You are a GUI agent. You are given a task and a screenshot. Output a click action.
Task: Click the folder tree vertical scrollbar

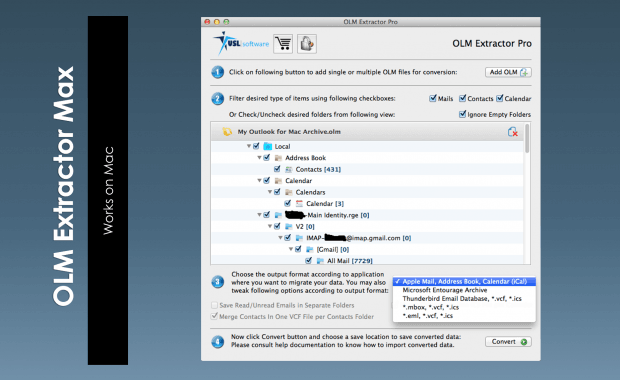tap(527, 138)
